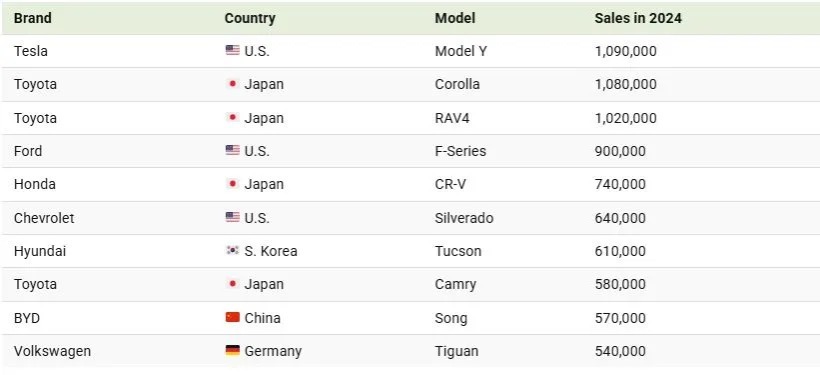
Task: Click the Hyundai Tucson model cell
Action: coord(458,251)
